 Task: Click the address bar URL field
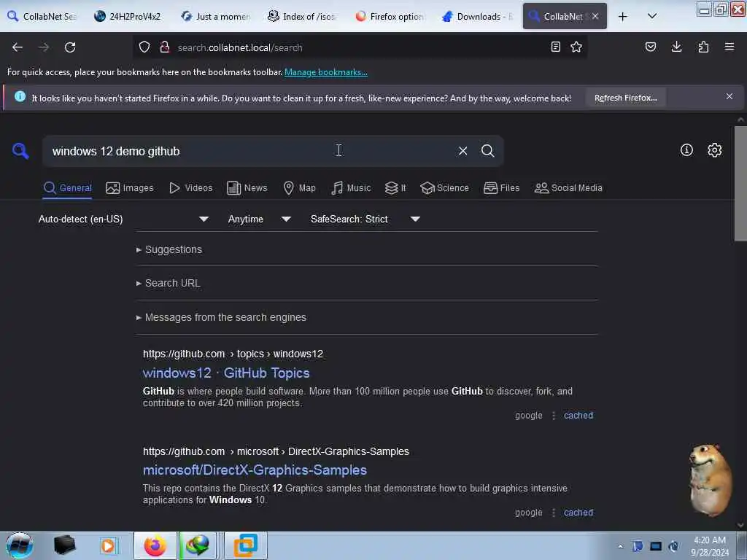point(360,47)
